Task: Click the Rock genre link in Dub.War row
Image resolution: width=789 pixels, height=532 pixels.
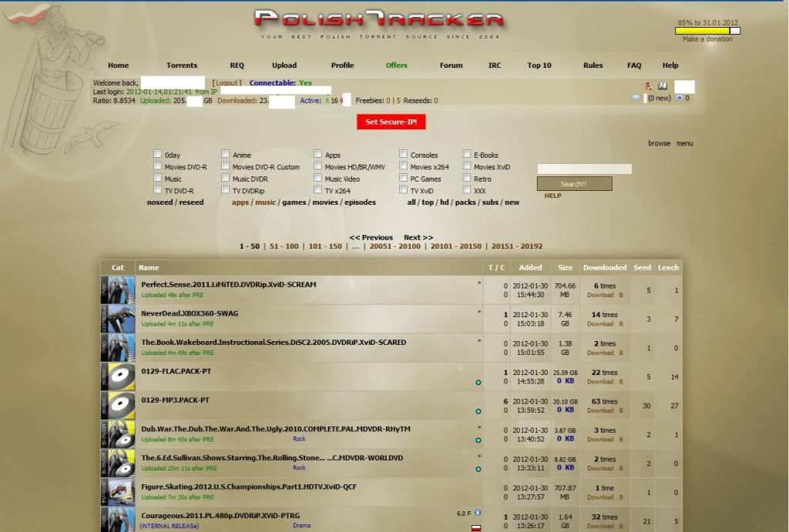Action: tap(300, 439)
